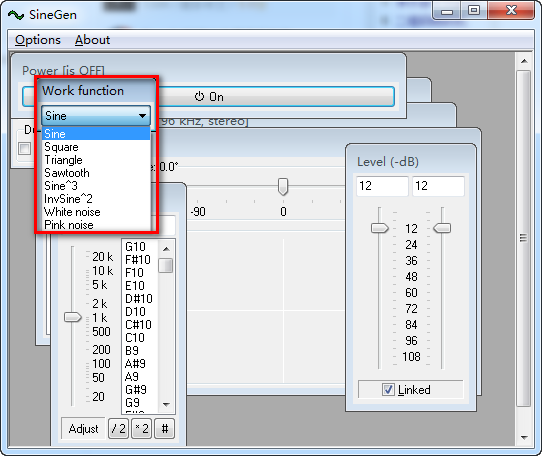Image resolution: width=542 pixels, height=456 pixels.
Task: Select note F#10 in the note list
Action: tap(140, 260)
